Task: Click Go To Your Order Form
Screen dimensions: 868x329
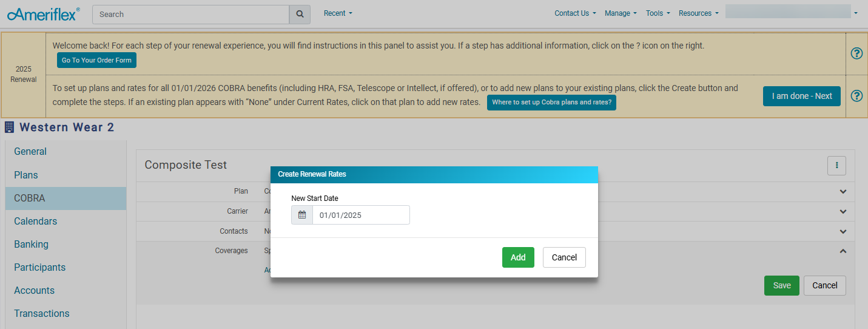Action: click(97, 61)
